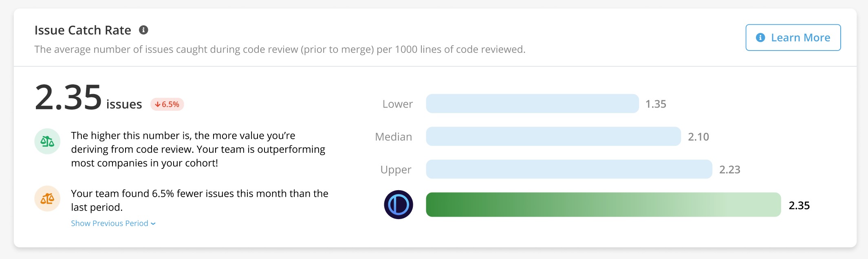Click the Median benchmark light blue bar
This screenshot has width=868, height=259.
pyautogui.click(x=553, y=136)
